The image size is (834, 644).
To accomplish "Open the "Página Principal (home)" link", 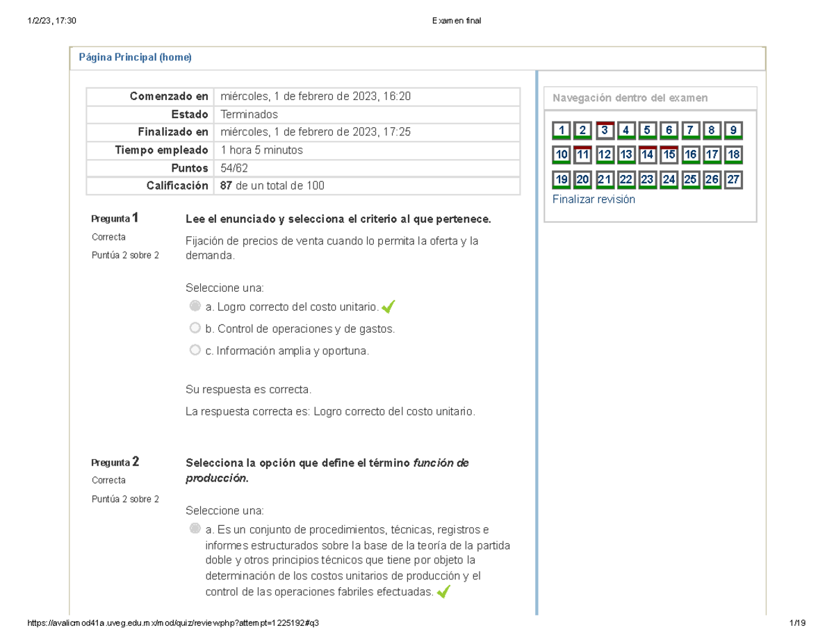I will click(x=136, y=57).
